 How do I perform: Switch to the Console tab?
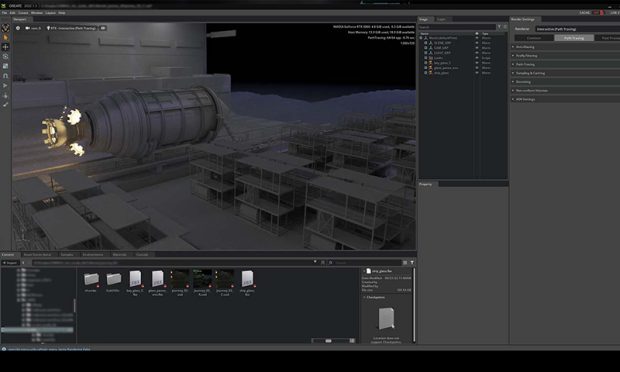pyautogui.click(x=142, y=255)
